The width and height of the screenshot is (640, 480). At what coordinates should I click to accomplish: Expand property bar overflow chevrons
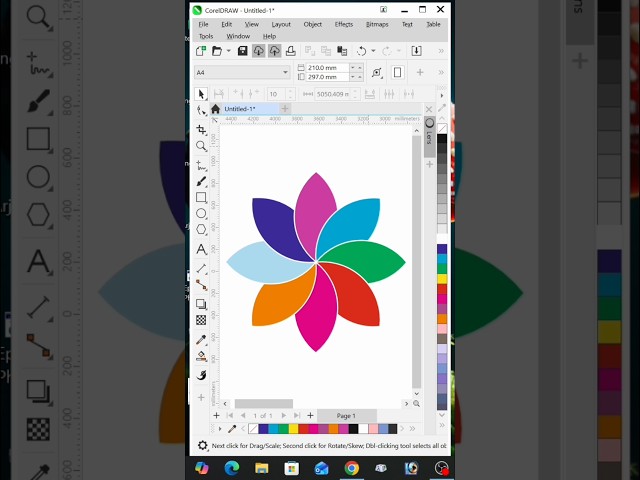coord(441,73)
